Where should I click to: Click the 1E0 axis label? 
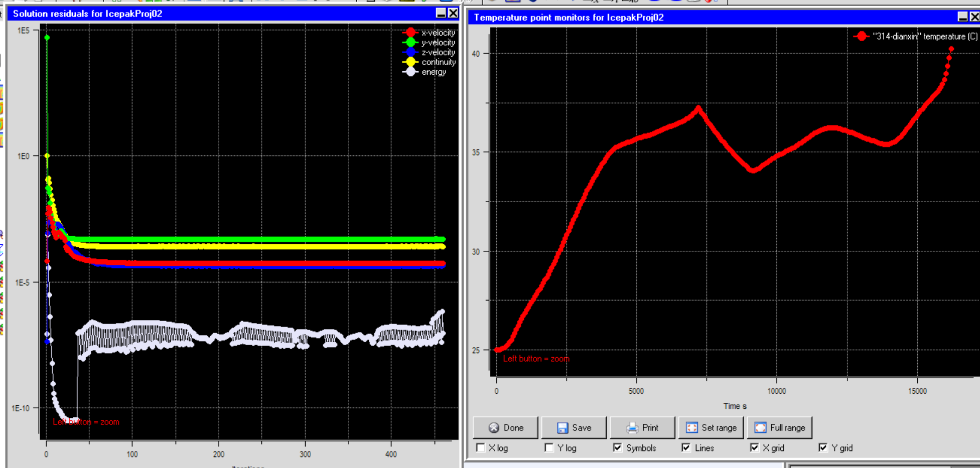(x=24, y=157)
